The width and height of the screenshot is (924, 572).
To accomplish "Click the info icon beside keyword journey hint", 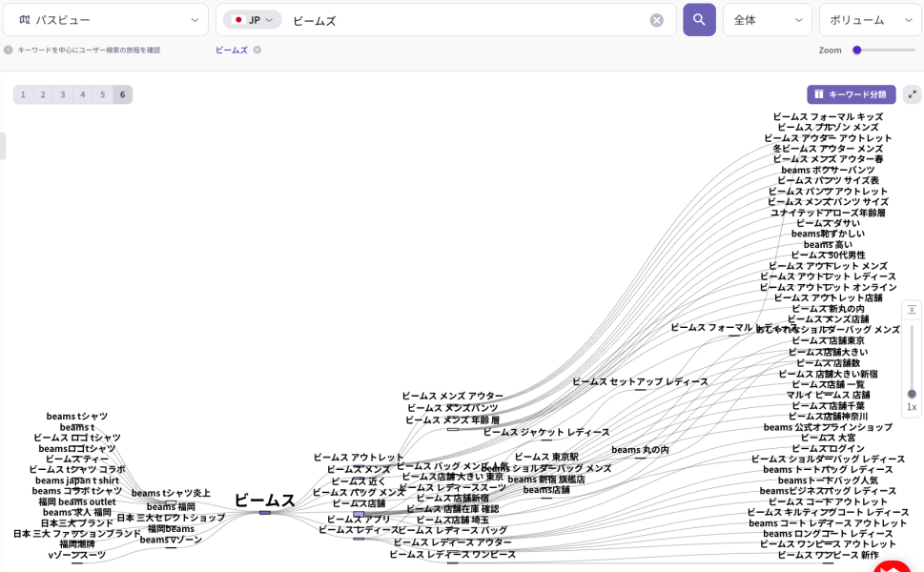I will tap(9, 51).
